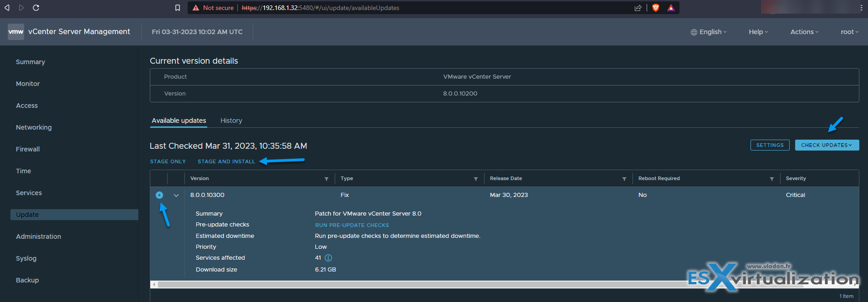The image size is (868, 302).
Task: Click the Not secure warning icon
Action: (x=196, y=8)
